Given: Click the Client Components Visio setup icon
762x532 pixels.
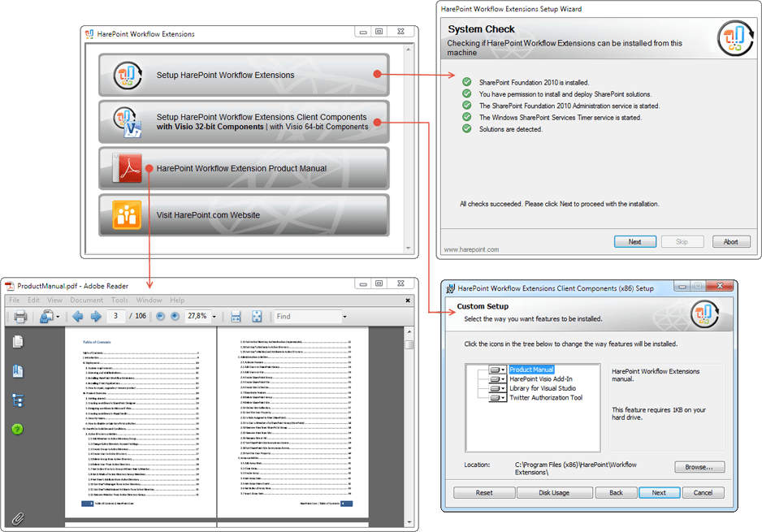Looking at the screenshot, I should [x=128, y=122].
